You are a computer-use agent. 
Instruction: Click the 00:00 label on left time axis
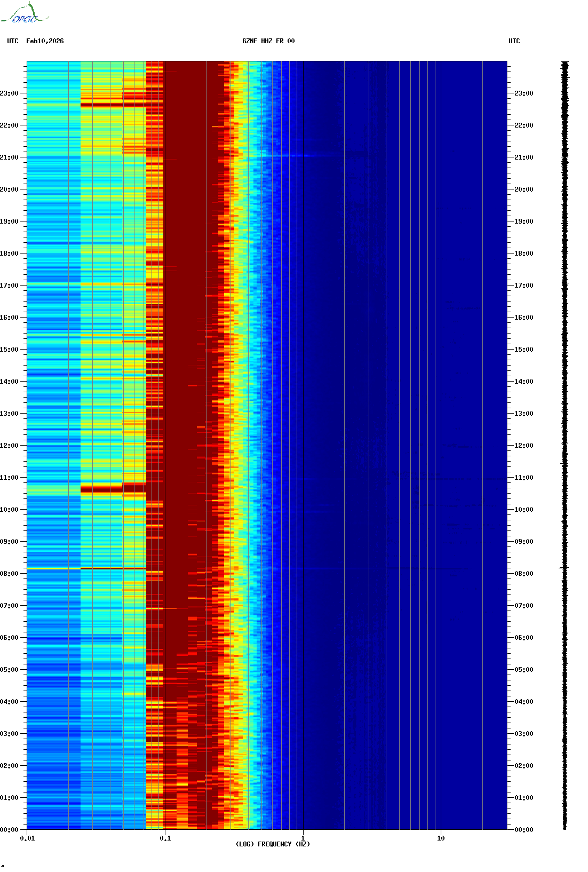click(x=9, y=830)
